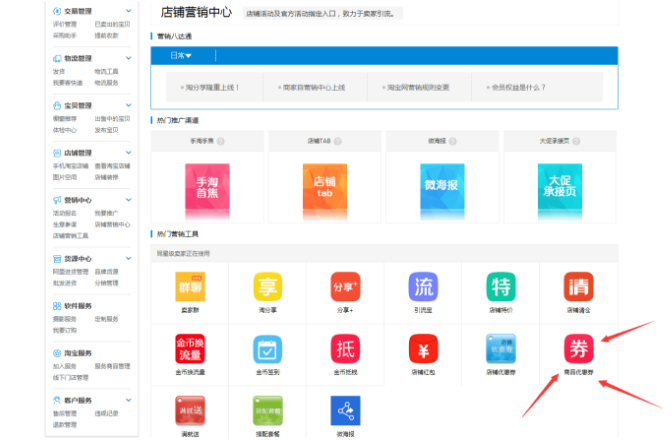Go to 店铺装修 in sidebar

tap(106, 177)
